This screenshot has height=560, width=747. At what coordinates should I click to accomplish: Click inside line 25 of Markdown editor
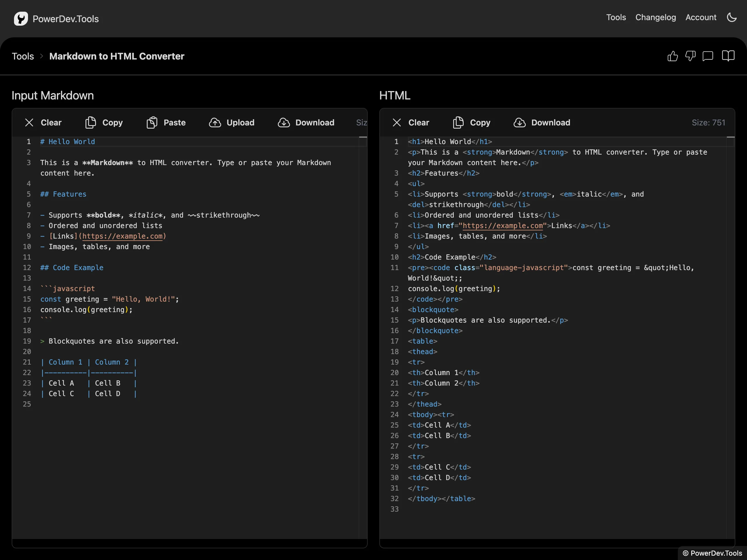[x=135, y=404]
